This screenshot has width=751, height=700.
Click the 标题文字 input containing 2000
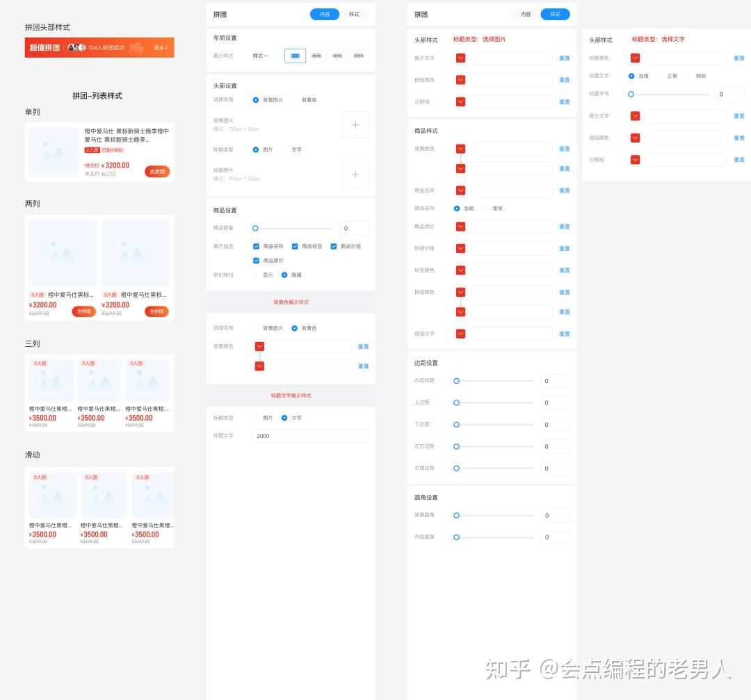pyautogui.click(x=310, y=436)
